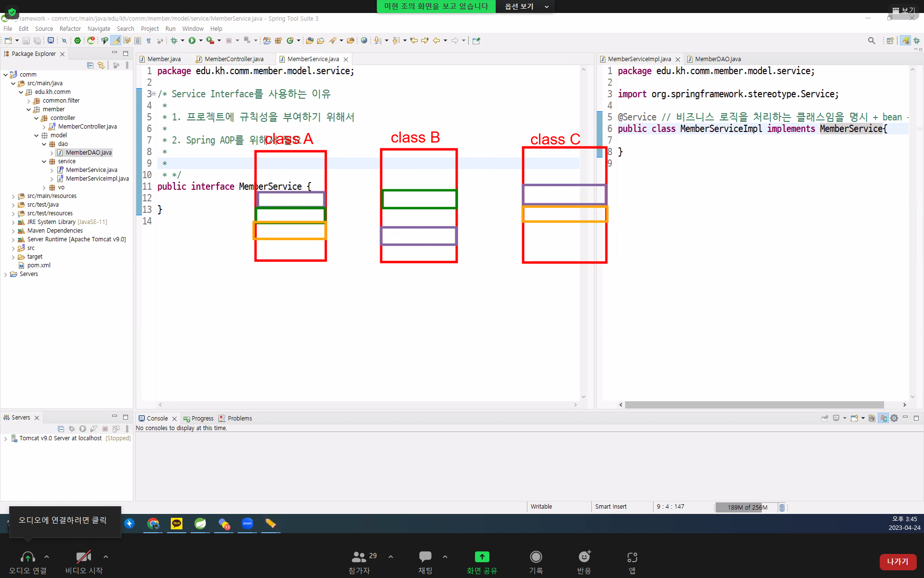Toggle Show Whitespace Characters pilcrow icon

click(x=149, y=40)
